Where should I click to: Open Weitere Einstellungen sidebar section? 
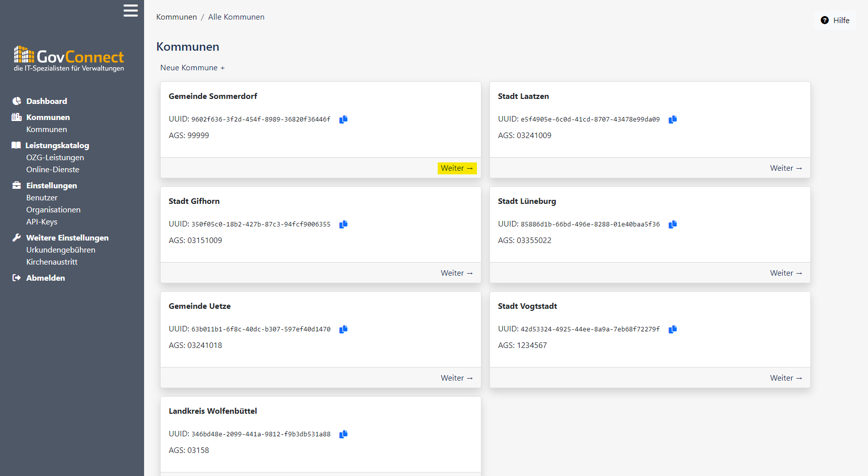(x=67, y=237)
